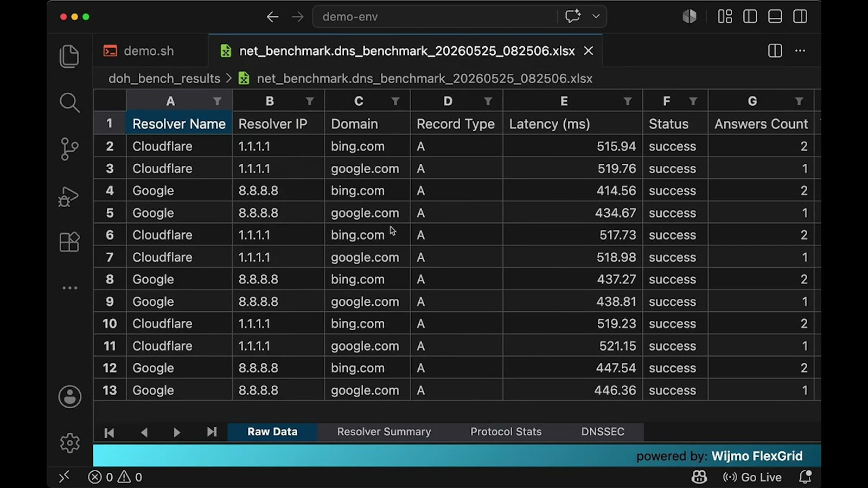Click doh_bench_results in the breadcrumb

164,79
